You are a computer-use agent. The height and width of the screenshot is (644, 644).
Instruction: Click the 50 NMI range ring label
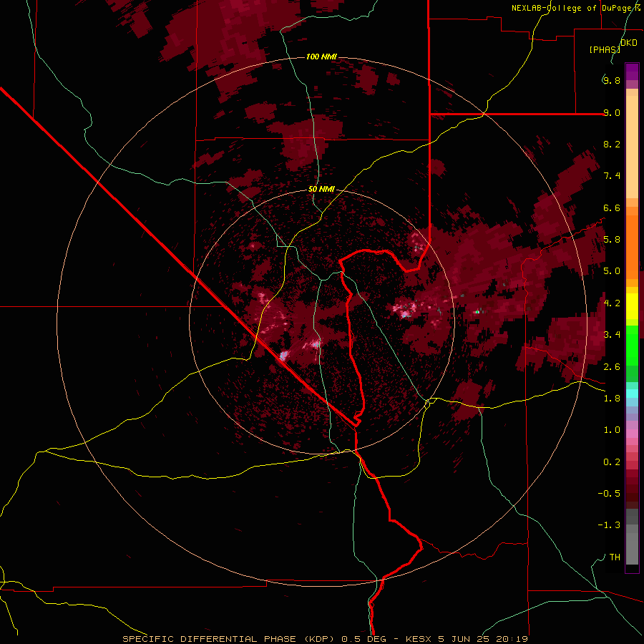321,190
